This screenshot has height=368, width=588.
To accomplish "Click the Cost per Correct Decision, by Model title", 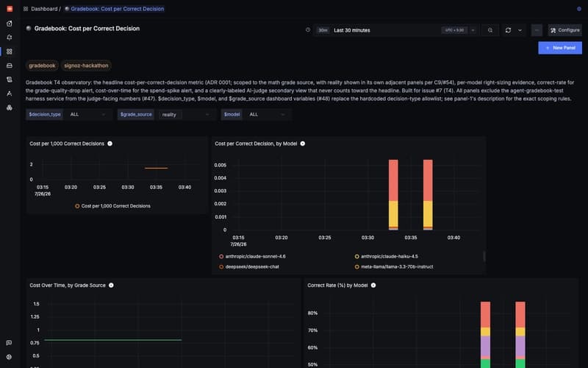I will 256,144.
